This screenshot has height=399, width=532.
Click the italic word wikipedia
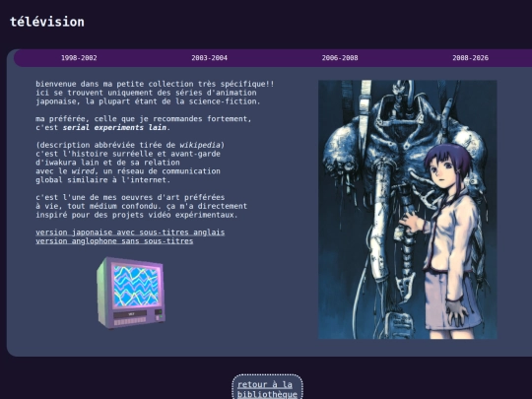pyautogui.click(x=200, y=145)
